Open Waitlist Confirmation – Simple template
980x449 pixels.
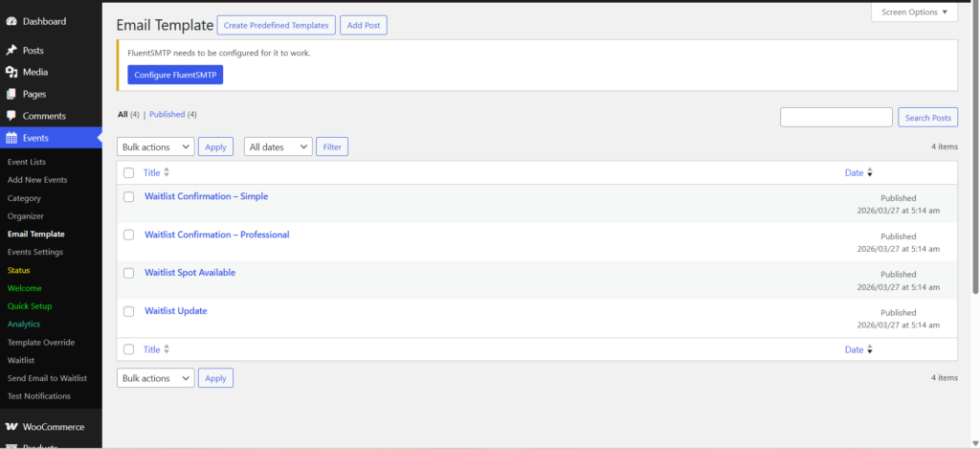(x=207, y=195)
